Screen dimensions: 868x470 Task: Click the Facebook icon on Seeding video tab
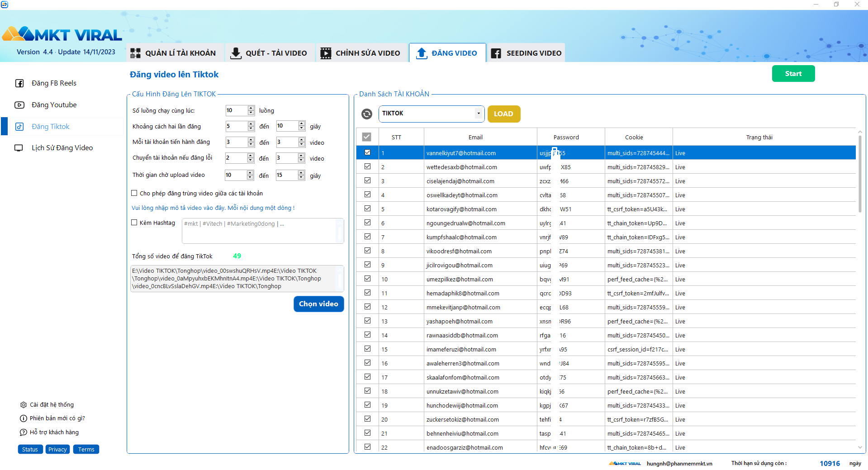click(x=496, y=53)
